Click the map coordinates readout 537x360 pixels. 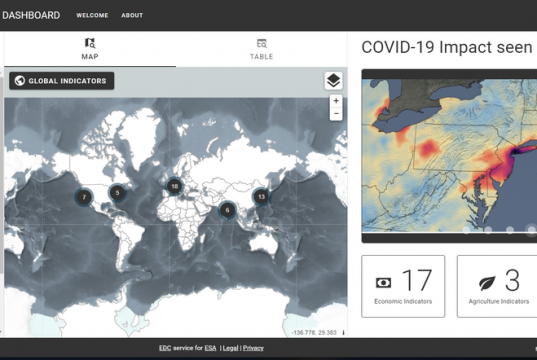click(314, 333)
